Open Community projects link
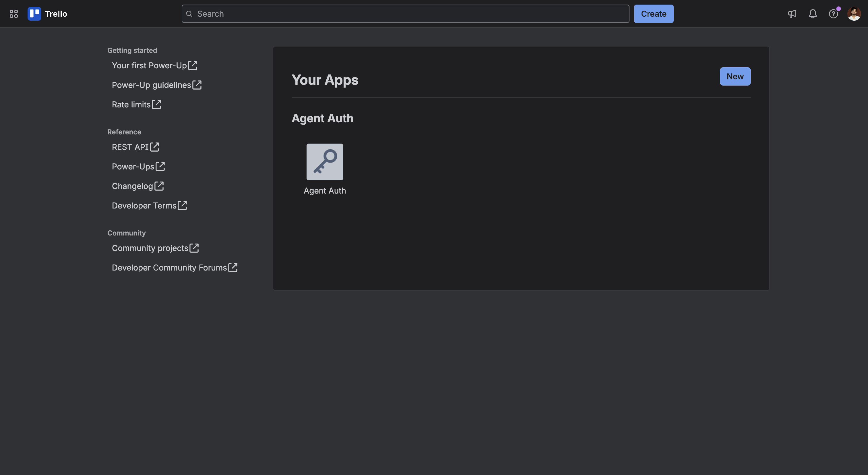The width and height of the screenshot is (868, 475). pos(150,248)
